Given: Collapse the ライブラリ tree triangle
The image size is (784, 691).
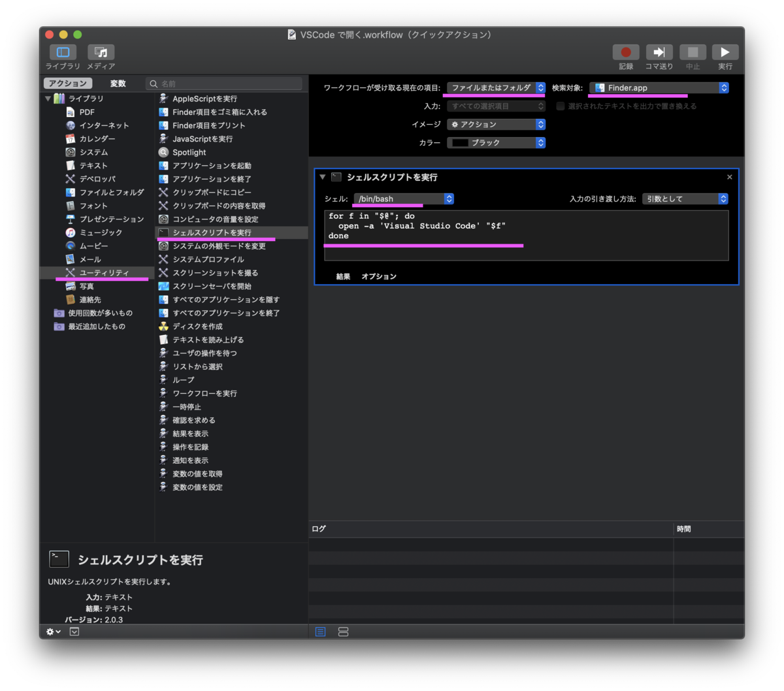Looking at the screenshot, I should 48,99.
